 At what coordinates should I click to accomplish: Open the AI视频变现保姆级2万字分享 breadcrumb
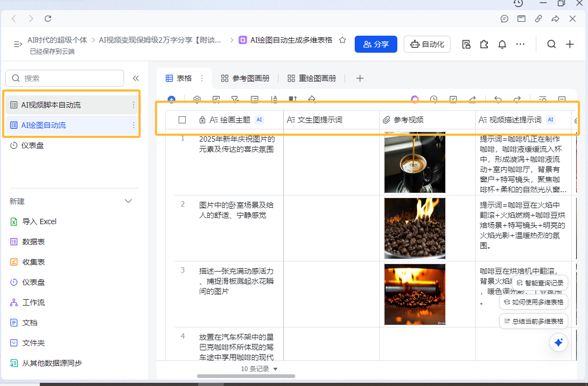(160, 40)
